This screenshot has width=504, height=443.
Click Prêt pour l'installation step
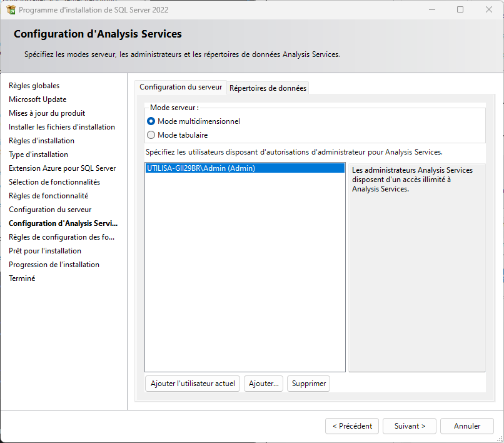(45, 251)
